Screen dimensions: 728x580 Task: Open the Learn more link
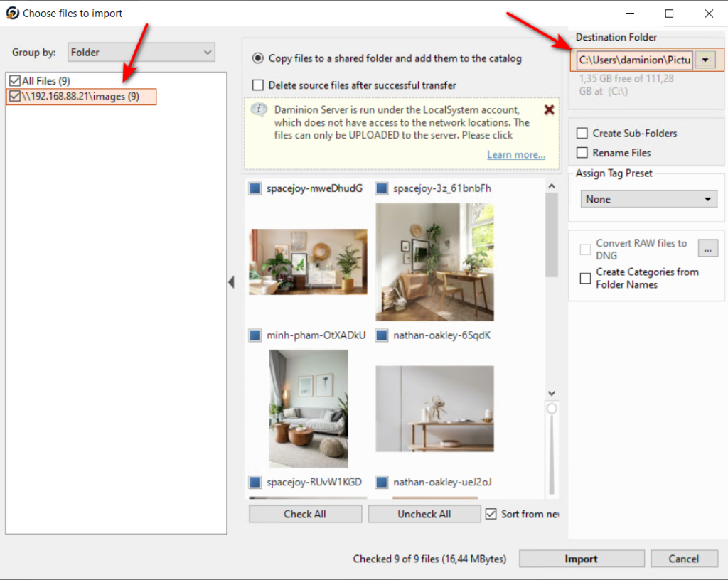(x=516, y=155)
